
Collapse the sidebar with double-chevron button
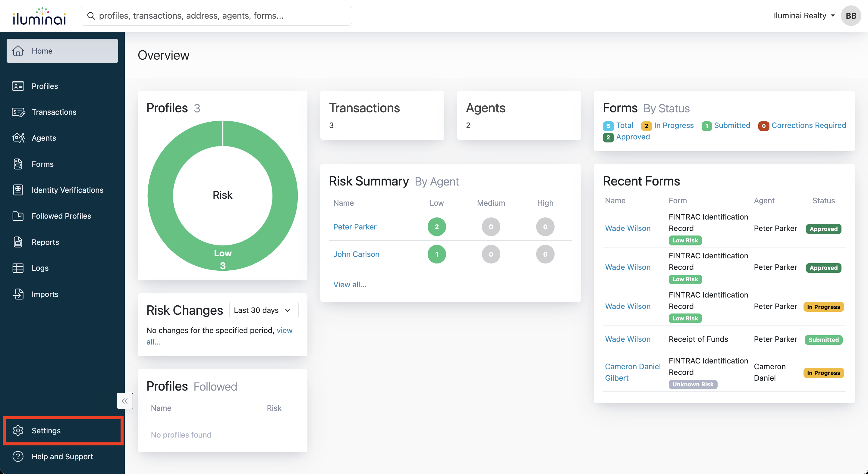click(x=125, y=401)
